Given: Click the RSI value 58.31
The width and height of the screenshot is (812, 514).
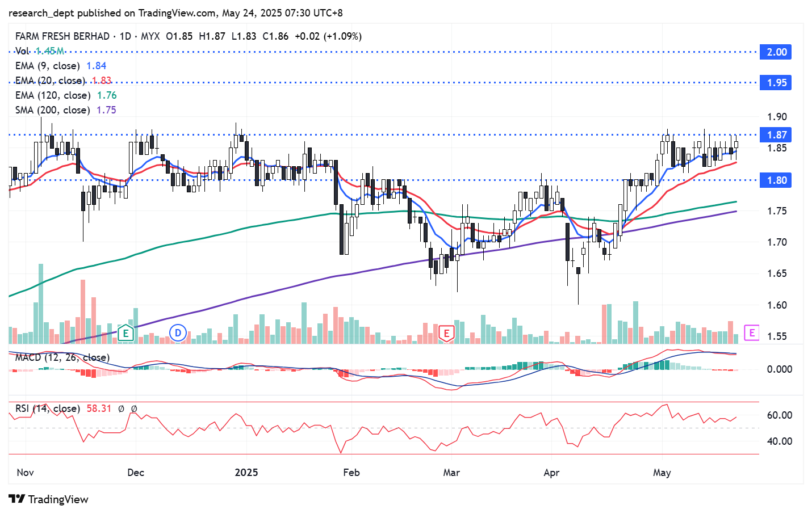Looking at the screenshot, I should (99, 408).
